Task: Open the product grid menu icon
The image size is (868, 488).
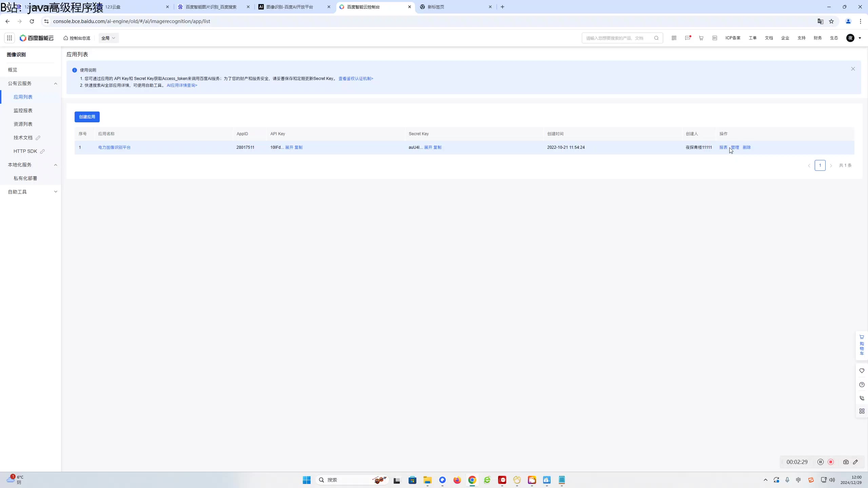Action: pos(9,38)
